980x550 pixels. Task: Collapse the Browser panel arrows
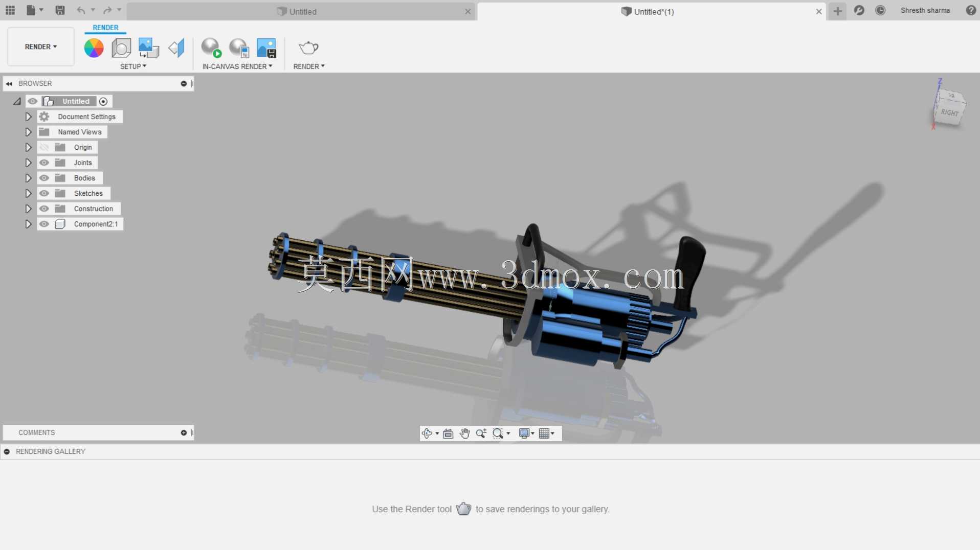[x=9, y=83]
